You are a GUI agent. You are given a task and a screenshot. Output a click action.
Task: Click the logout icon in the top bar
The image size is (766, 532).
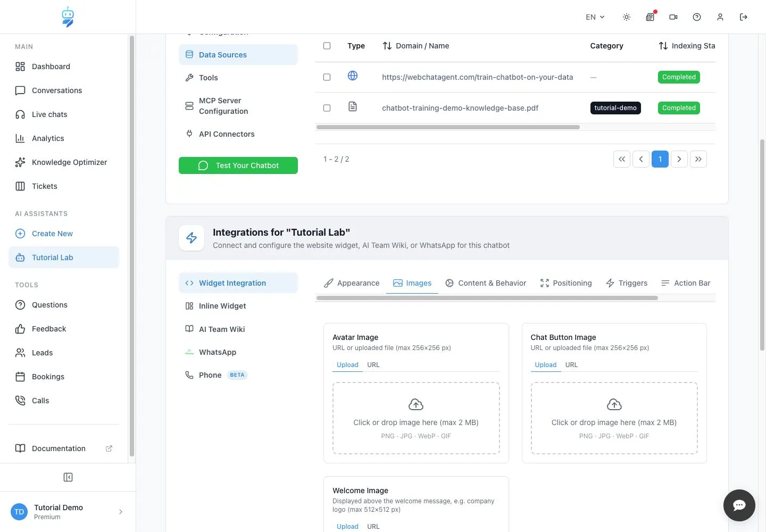(x=744, y=17)
